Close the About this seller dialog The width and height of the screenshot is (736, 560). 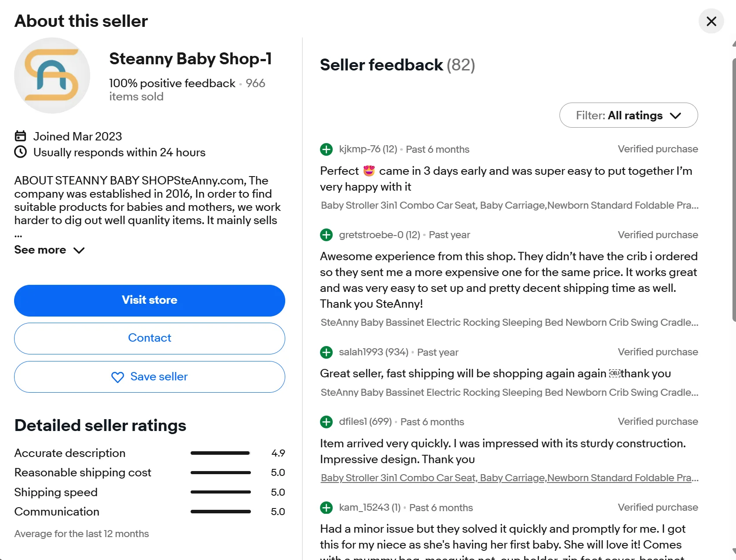click(x=711, y=21)
